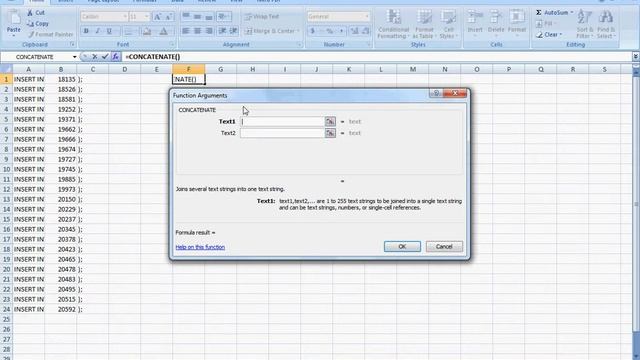Expand the Name Box dropdown arrow
Image resolution: width=640 pixels, height=360 pixels.
(74, 57)
